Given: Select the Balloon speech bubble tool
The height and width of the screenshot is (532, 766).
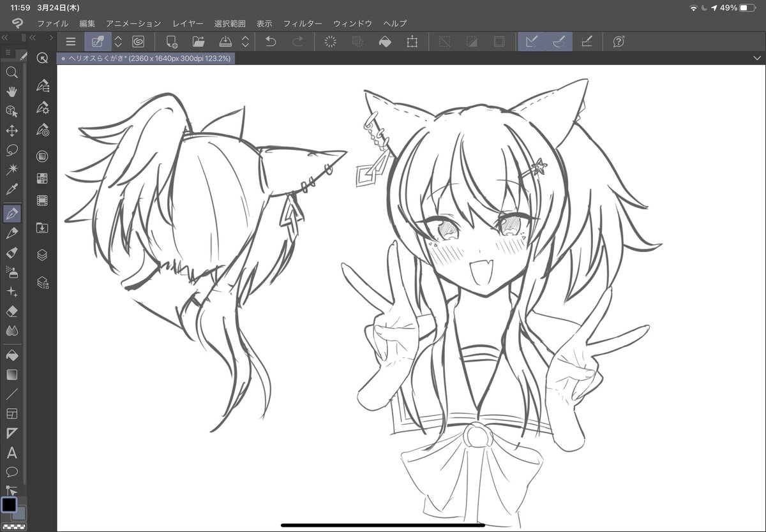Looking at the screenshot, I should coord(11,472).
